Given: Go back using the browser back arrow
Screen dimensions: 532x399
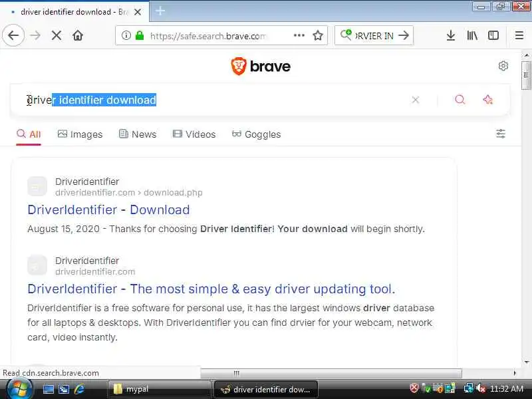Looking at the screenshot, I should [x=13, y=35].
